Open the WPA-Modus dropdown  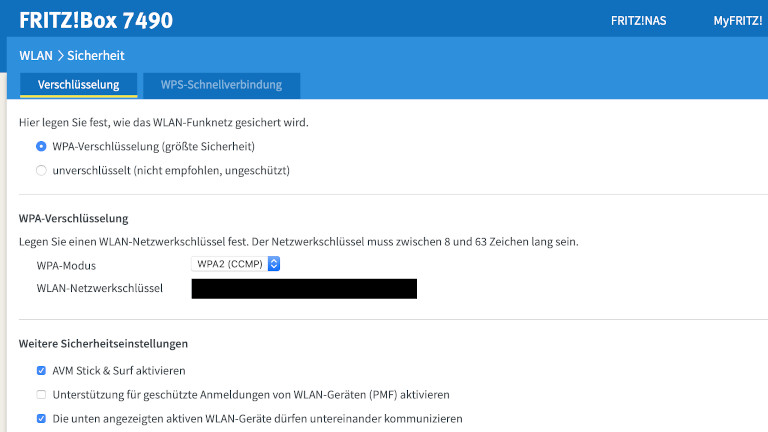(234, 264)
